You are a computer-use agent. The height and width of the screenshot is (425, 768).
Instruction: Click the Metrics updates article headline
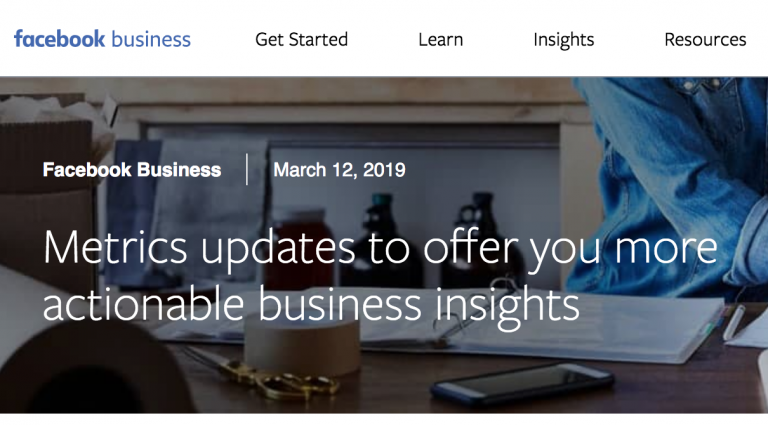(x=380, y=276)
